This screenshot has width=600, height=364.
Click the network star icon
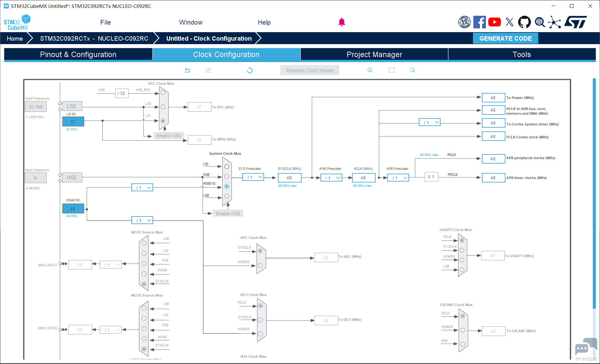tap(555, 22)
